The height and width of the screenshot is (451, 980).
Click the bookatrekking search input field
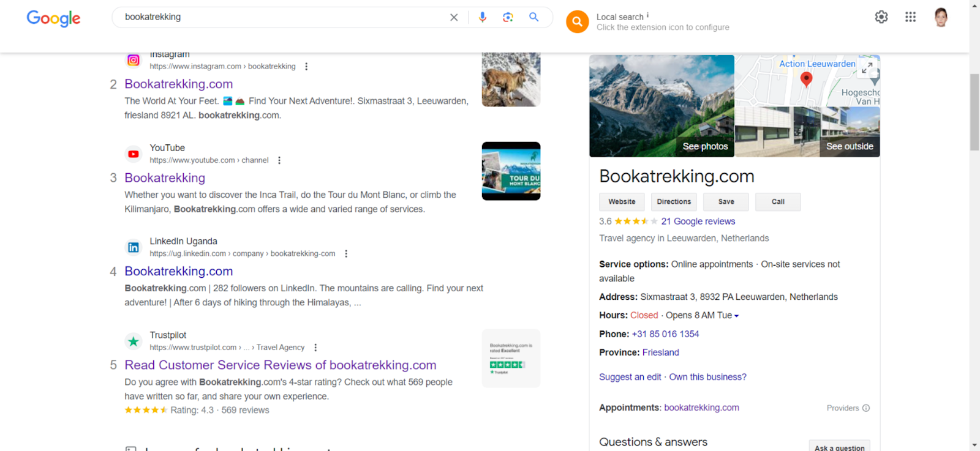(282, 17)
